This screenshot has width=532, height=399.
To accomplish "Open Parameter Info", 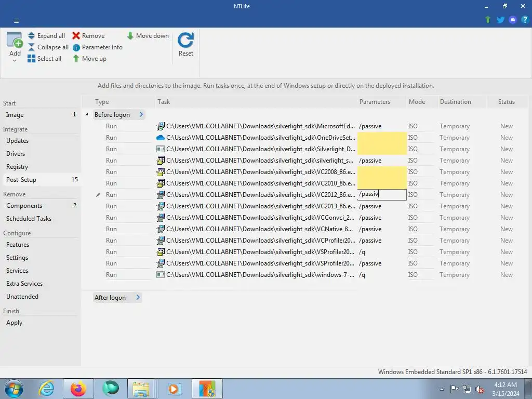I will pyautogui.click(x=98, y=47).
